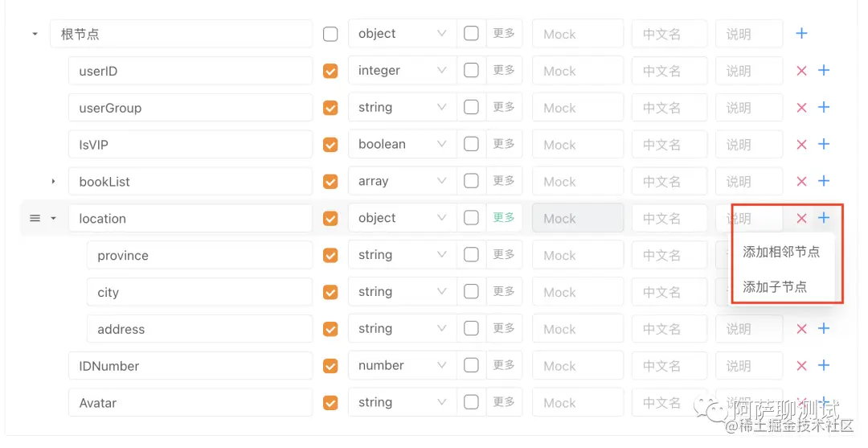The image size is (868, 448).
Task: Click the Mock field on location row
Action: [x=578, y=218]
